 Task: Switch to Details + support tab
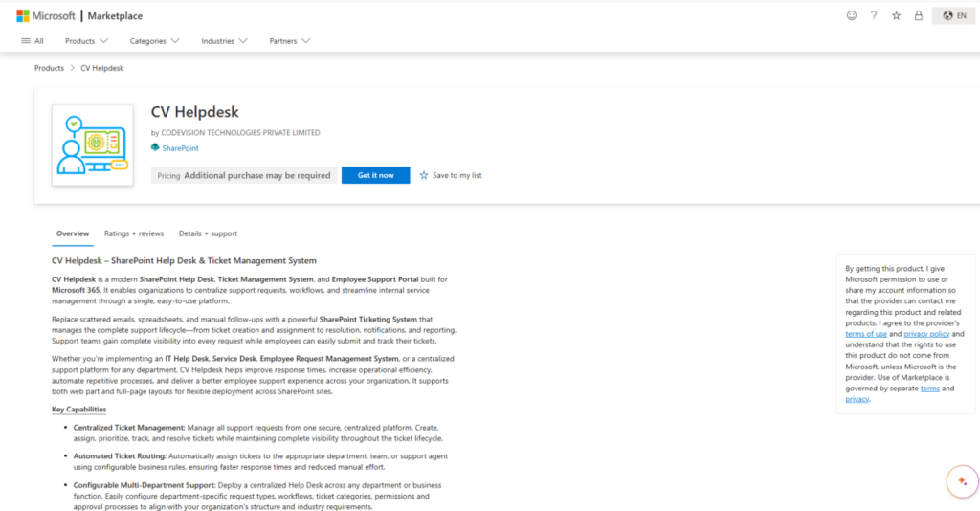coord(208,233)
